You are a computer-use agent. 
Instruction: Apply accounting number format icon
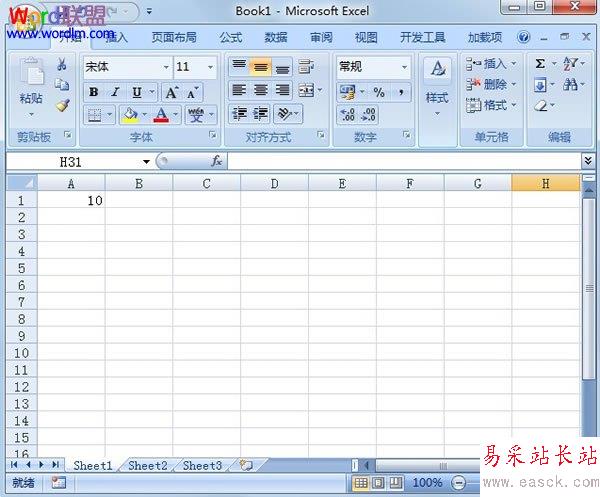tap(347, 92)
